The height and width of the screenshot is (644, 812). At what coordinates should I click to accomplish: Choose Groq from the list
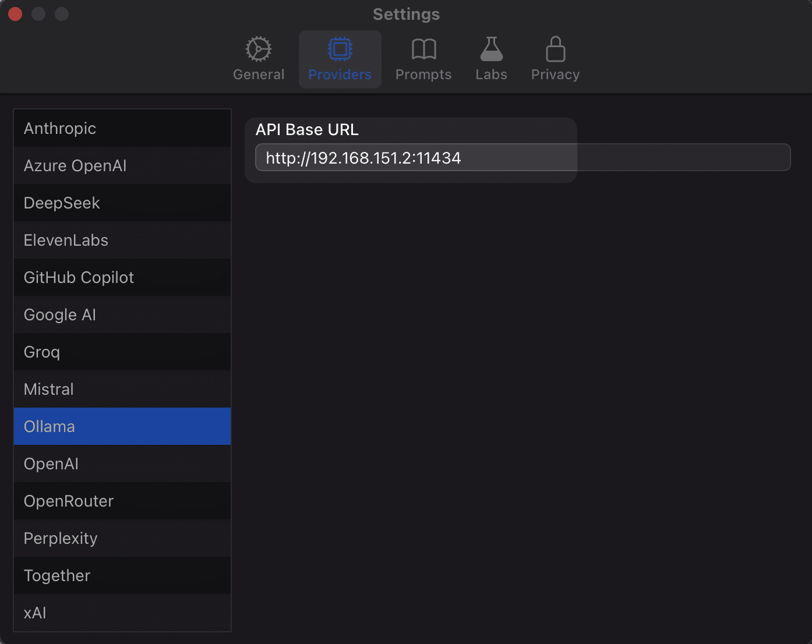[122, 352]
